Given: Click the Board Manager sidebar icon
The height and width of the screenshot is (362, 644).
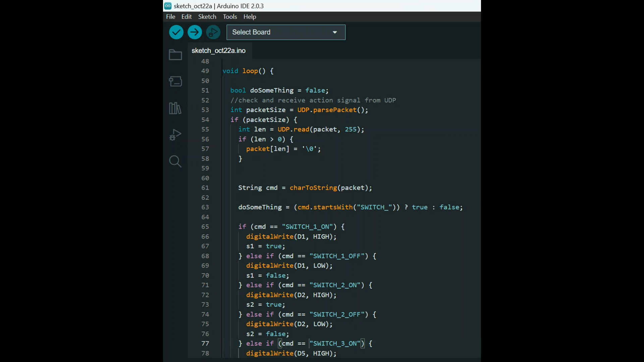Looking at the screenshot, I should coord(176,81).
